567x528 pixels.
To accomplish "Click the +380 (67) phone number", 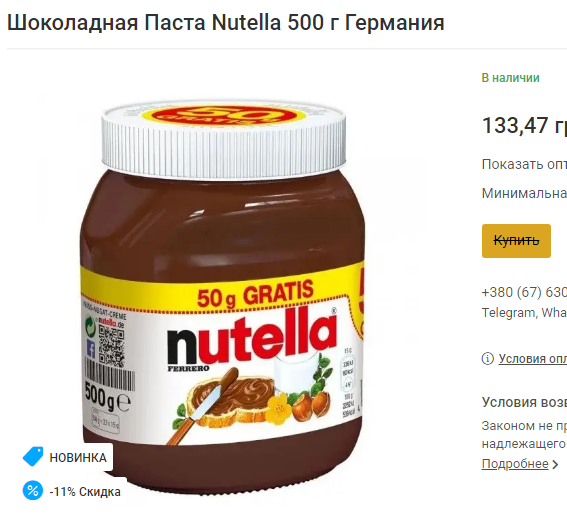I will 524,292.
